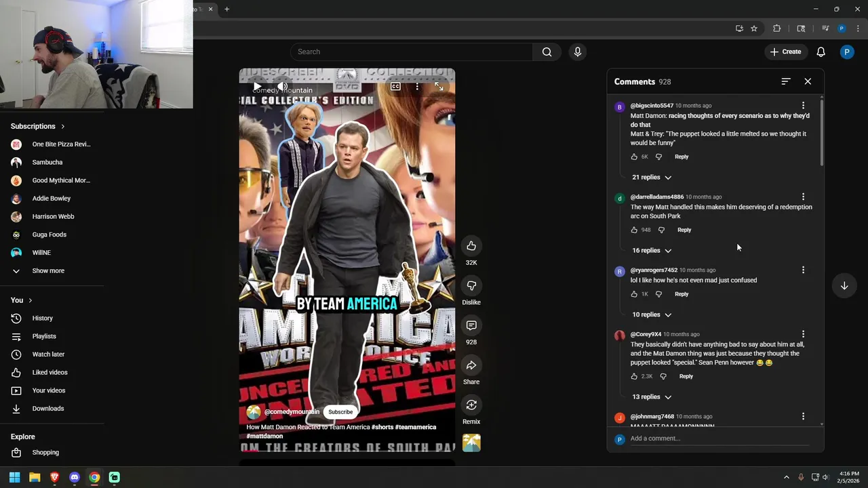Like the @ryanrogers7452 comment
Screen dimensions: 868x488
634,294
